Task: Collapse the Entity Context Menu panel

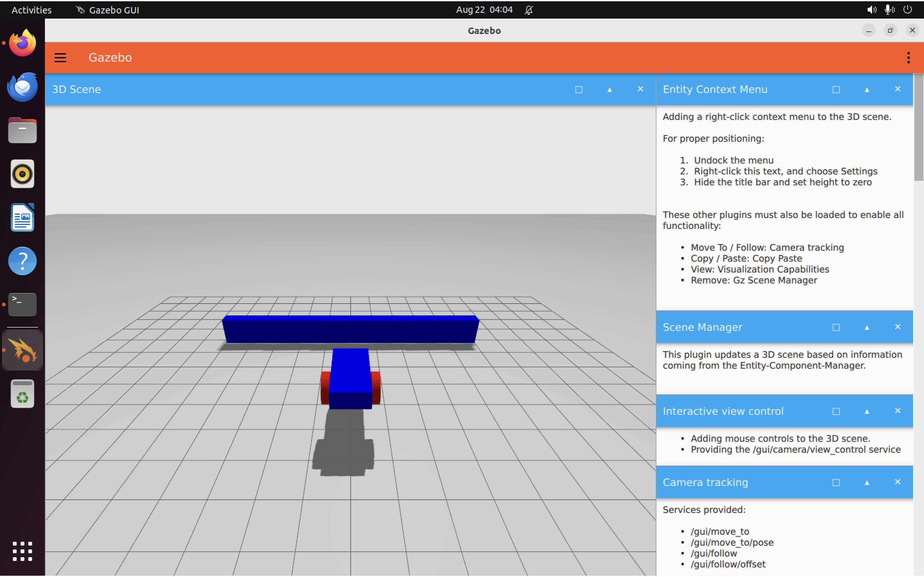Action: pos(867,89)
